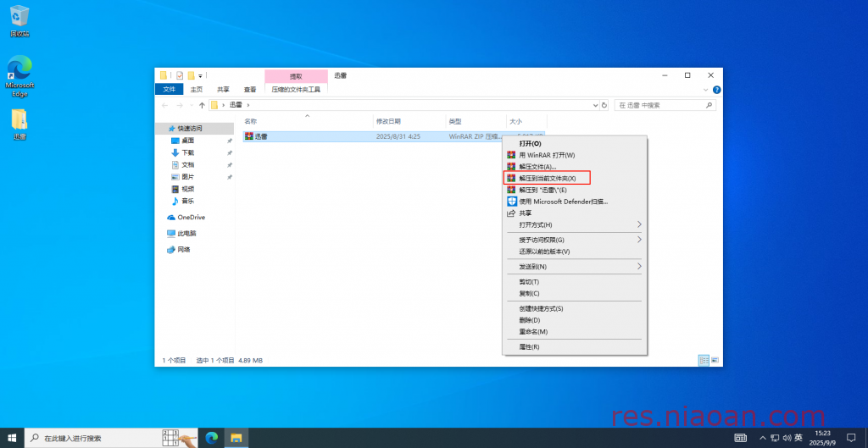Open Microsoft Edge desktop shortcut
The width and height of the screenshot is (868, 448).
[19, 75]
